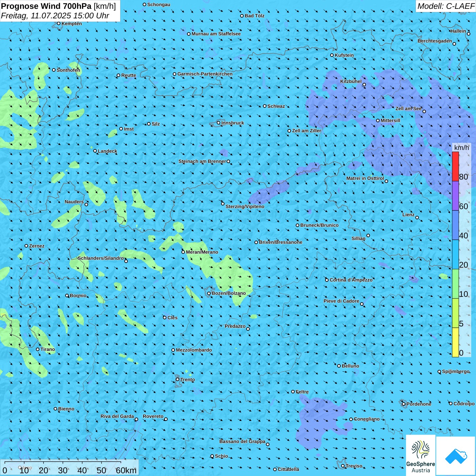The image size is (476, 476).
Task: Click the Belluno location dot
Action: coord(339,366)
